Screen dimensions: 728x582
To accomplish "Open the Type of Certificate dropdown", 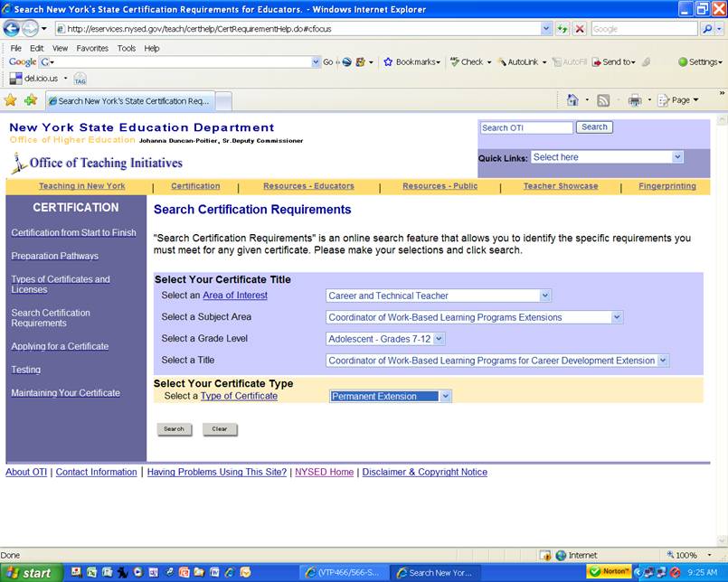I will (x=446, y=396).
